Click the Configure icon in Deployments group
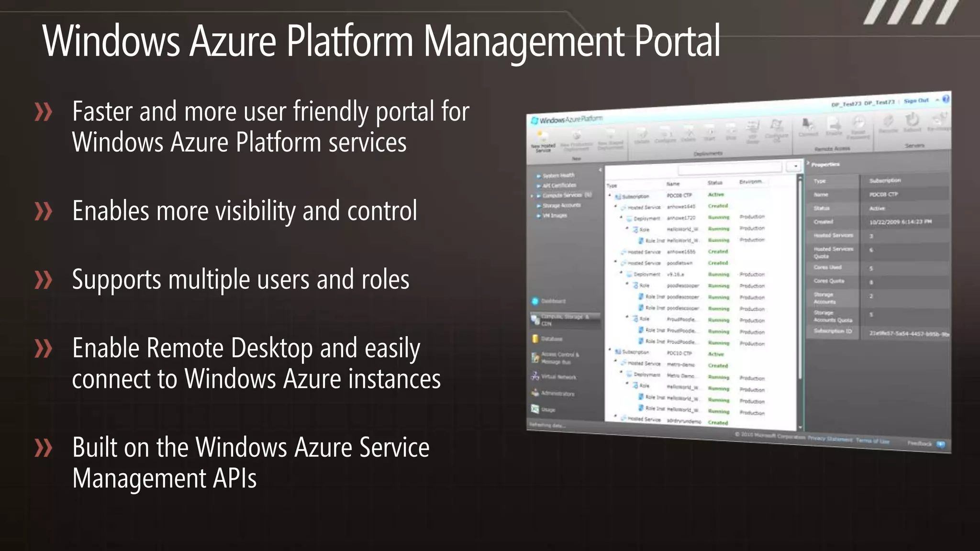 pos(665,132)
